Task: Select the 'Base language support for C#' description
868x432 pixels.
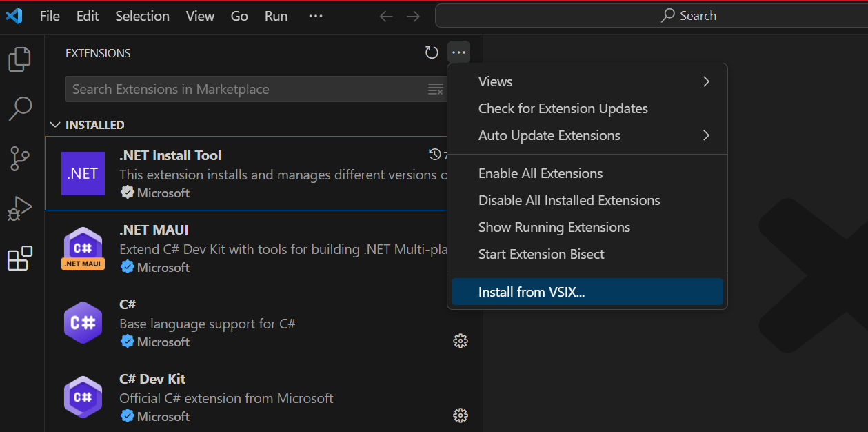Action: coord(208,324)
